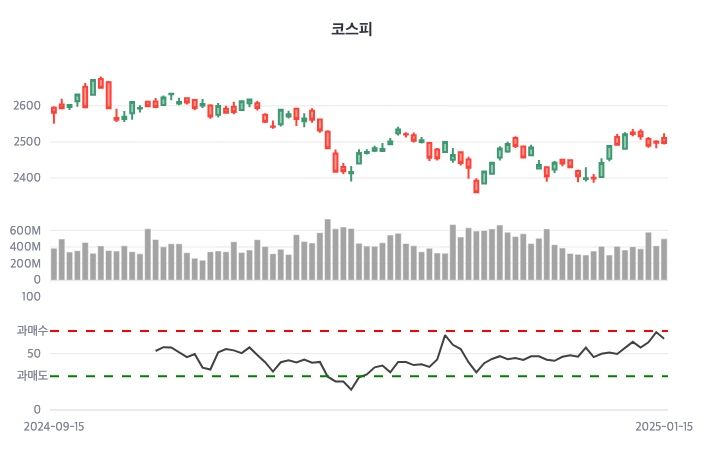Screen dimensions: 704x450
Task: Select the 2024-09-15 start date label
Action: coord(54,426)
